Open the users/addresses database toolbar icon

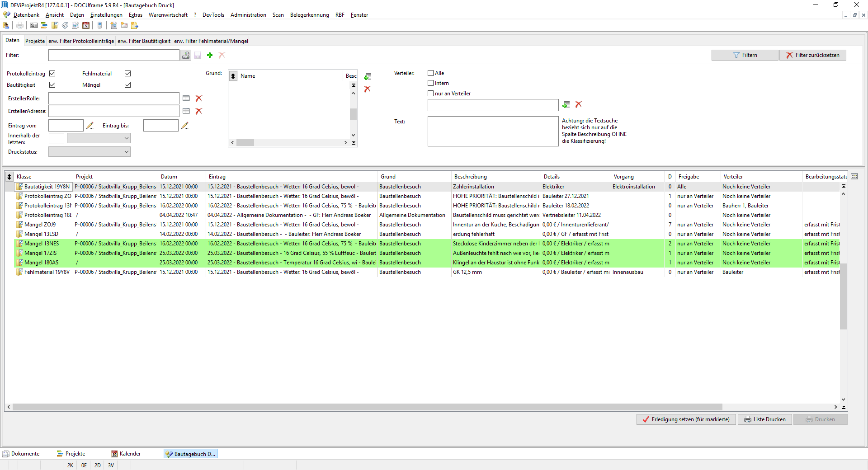click(6, 25)
